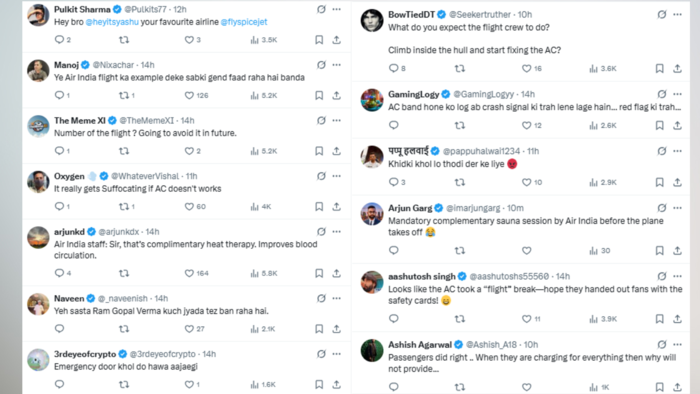This screenshot has width=700, height=394.
Task: Open Arjun Garg's profile name
Action: coord(410,208)
